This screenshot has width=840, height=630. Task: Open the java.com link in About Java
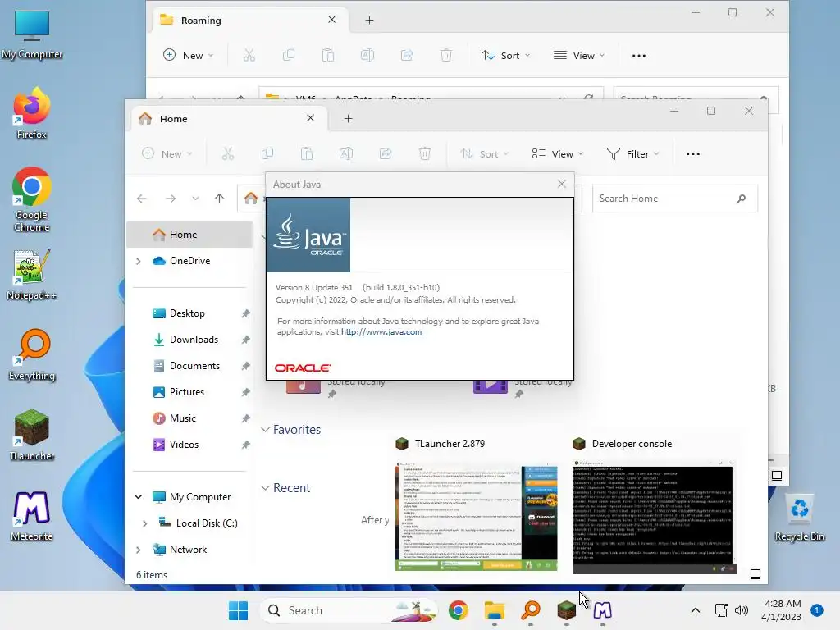pos(381,331)
